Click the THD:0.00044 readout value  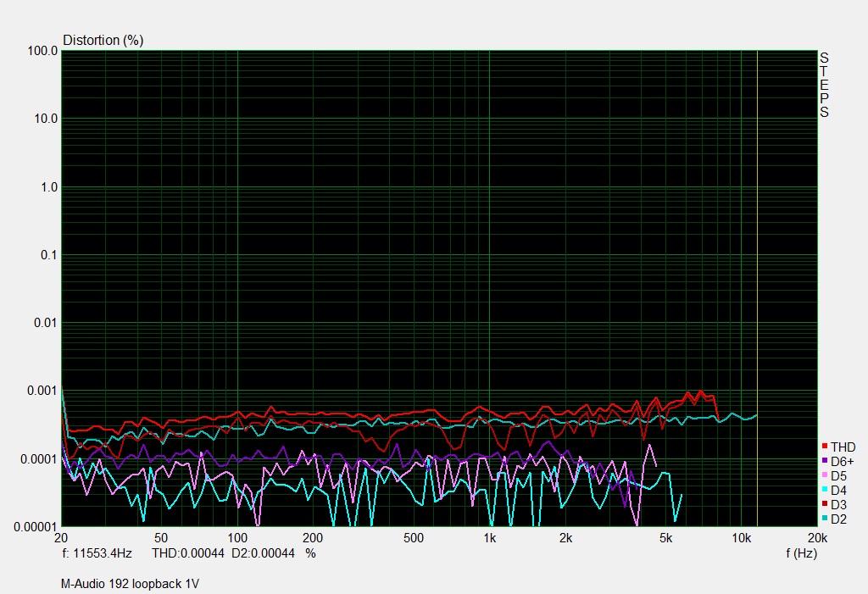(x=188, y=553)
